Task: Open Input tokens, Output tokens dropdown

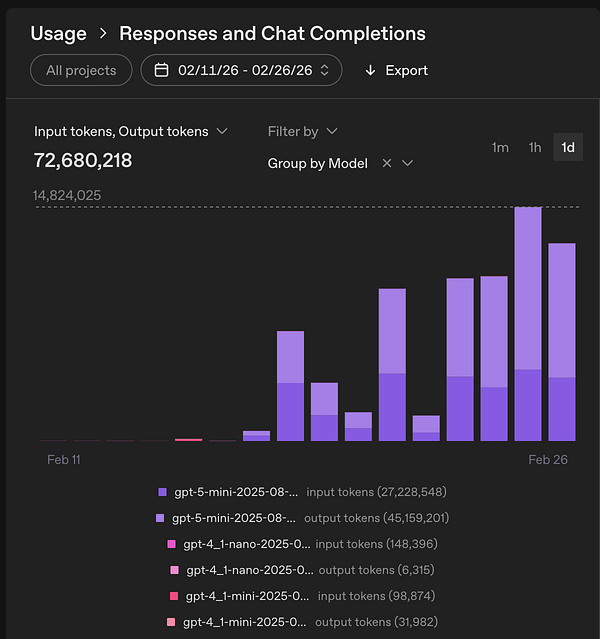Action: point(131,131)
